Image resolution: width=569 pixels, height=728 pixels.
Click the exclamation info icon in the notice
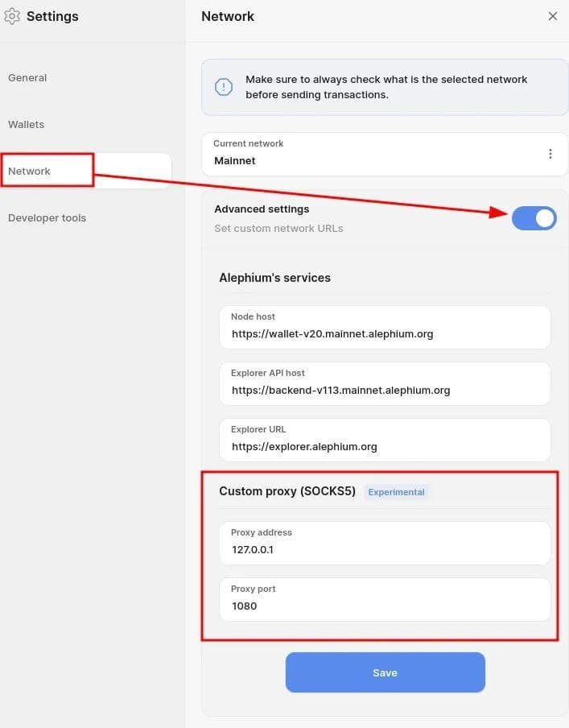(x=224, y=87)
